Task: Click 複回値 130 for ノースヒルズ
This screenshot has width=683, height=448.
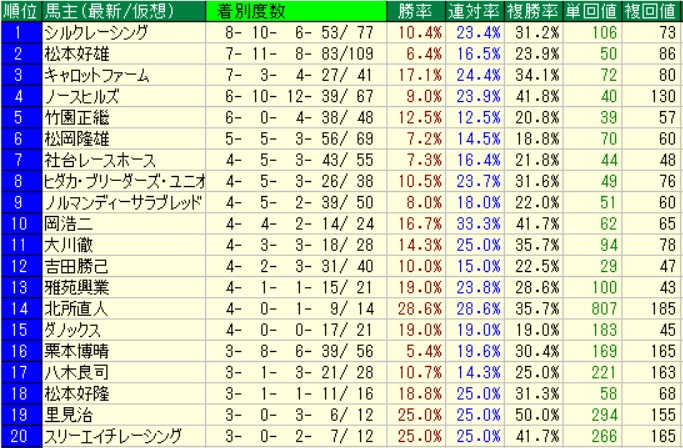Action: coord(664,96)
